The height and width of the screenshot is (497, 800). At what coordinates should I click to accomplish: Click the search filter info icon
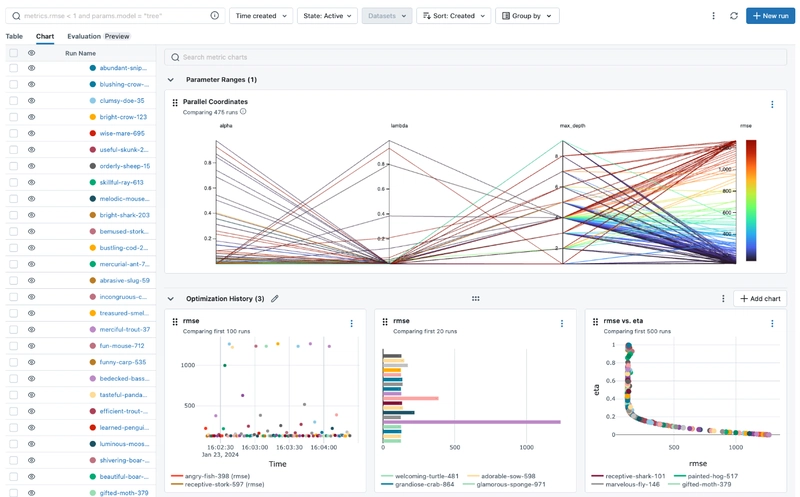[215, 16]
